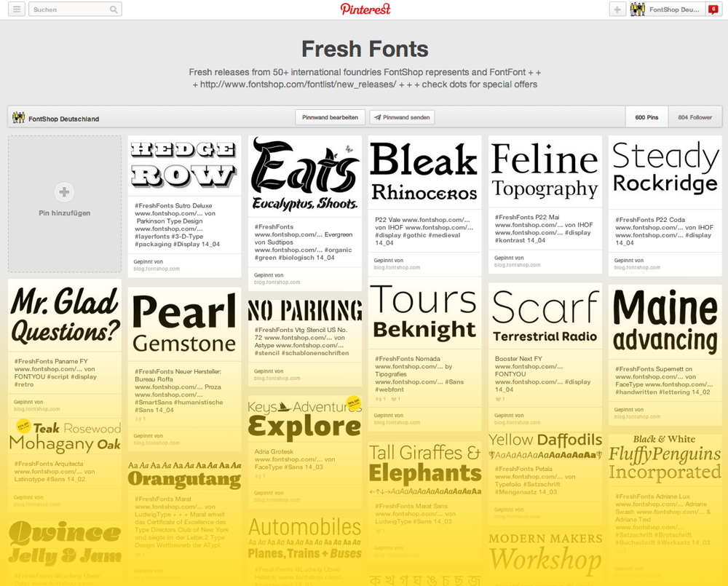728x586 pixels.
Task: Open the Orangutang pin image
Action: click(x=184, y=475)
